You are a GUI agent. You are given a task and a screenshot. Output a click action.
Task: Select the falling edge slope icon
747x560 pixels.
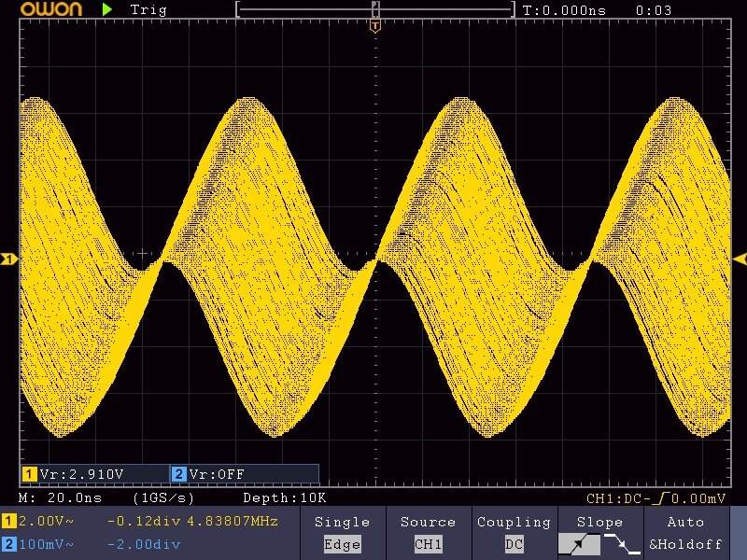(622, 544)
